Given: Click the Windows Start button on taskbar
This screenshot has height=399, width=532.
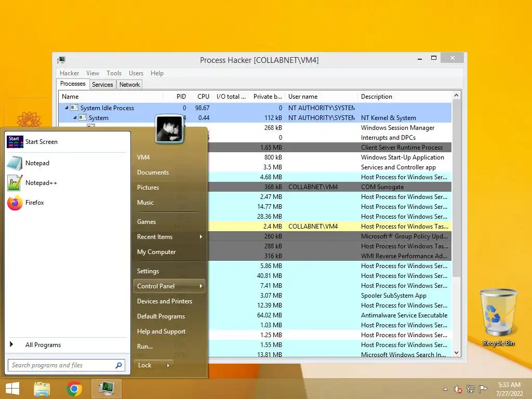Looking at the screenshot, I should pyautogui.click(x=12, y=389).
